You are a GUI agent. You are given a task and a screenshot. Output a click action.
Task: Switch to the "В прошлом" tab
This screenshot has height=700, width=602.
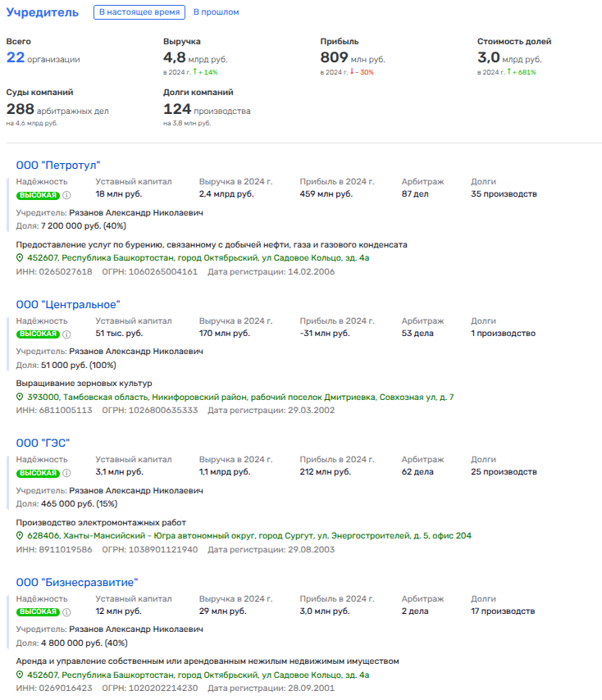pyautogui.click(x=217, y=12)
